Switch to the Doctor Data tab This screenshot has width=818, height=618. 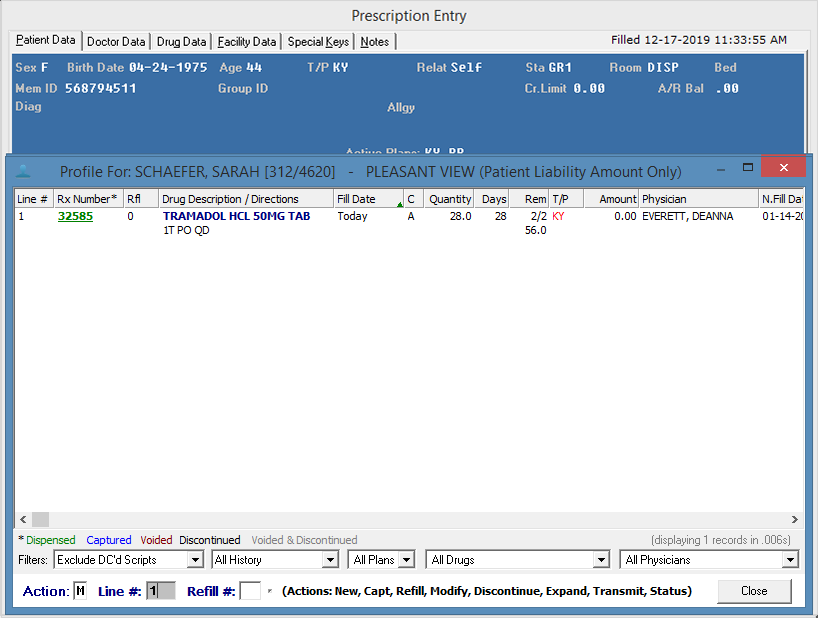(116, 41)
